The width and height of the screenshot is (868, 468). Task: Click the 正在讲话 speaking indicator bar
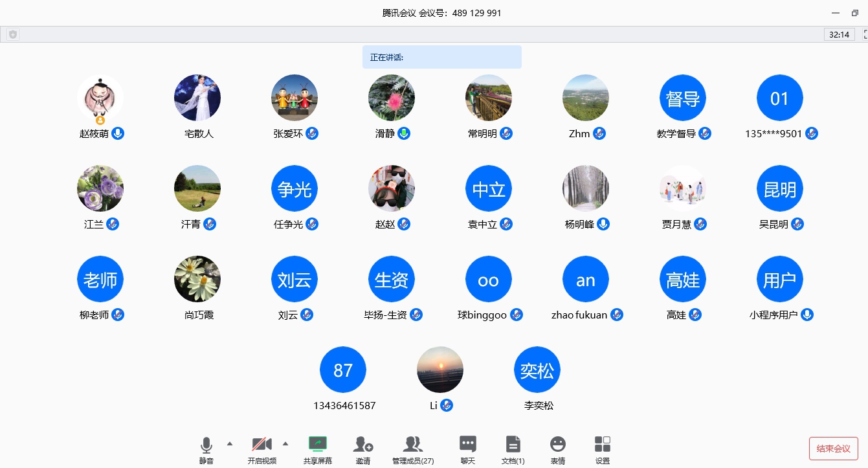pos(441,57)
